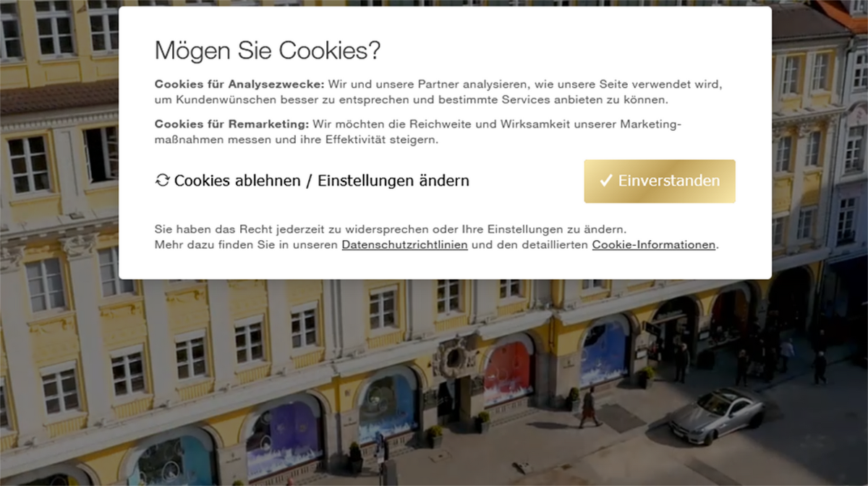Open the Cookie-Informationen link
This screenshot has height=486, width=868.
point(654,245)
